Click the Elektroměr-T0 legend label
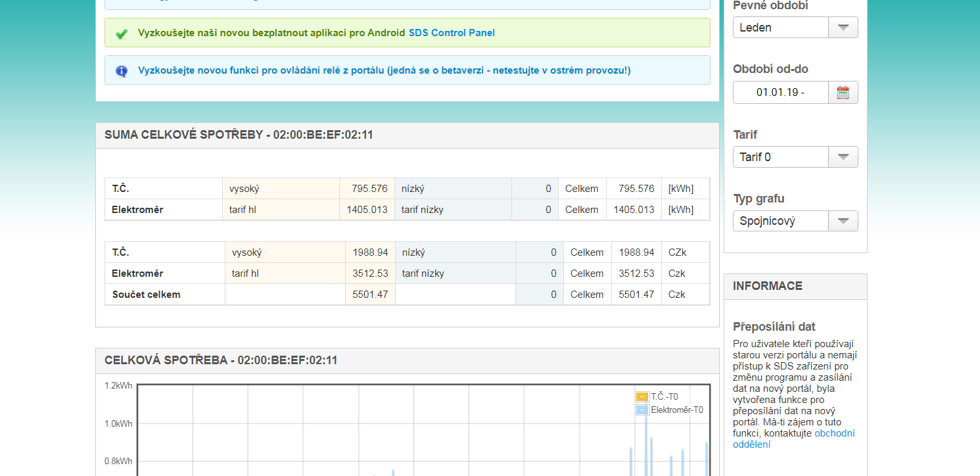The width and height of the screenshot is (980, 476). 677,410
